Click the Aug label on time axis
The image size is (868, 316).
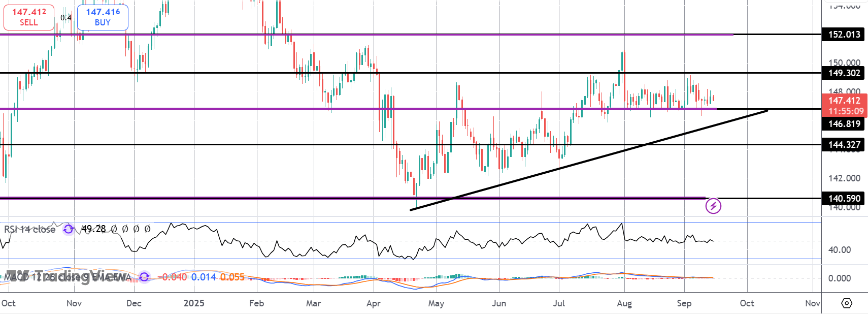[624, 303]
